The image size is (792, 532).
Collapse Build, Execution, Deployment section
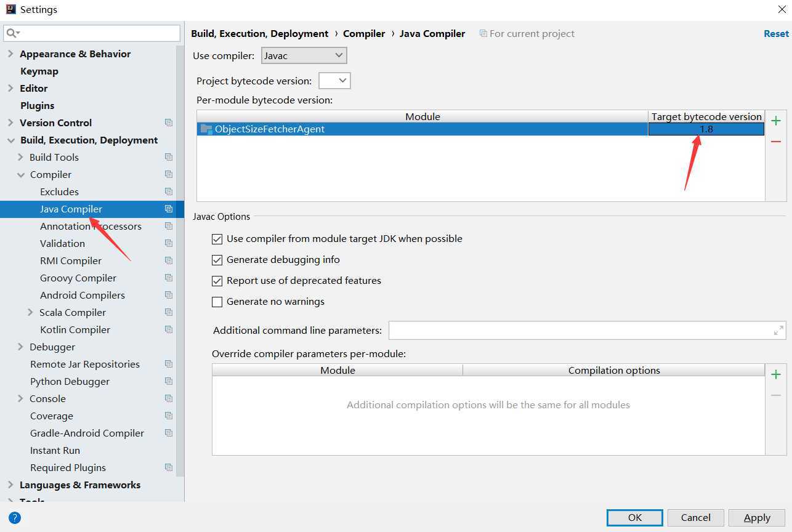tap(10, 140)
